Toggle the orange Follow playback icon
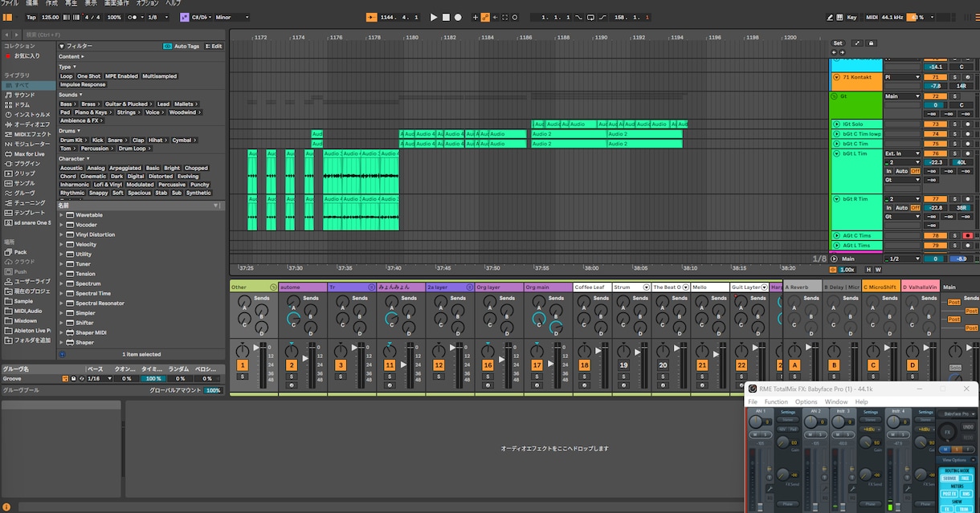Image resolution: width=980 pixels, height=513 pixels. click(x=372, y=17)
